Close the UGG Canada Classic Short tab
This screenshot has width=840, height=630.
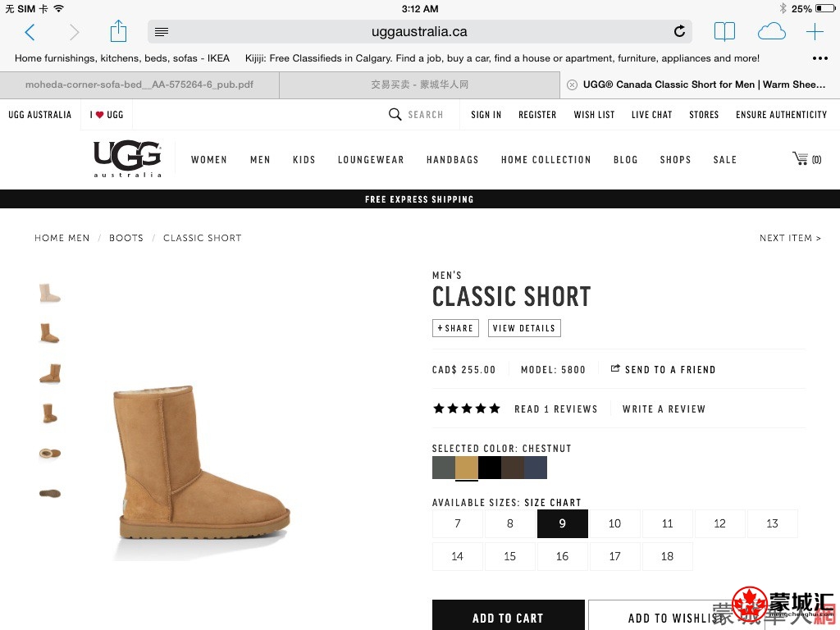(x=572, y=84)
